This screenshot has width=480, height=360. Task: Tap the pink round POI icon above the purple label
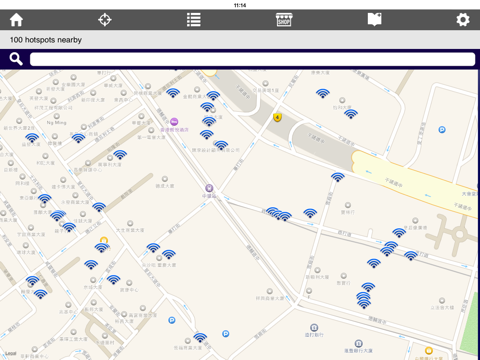(x=174, y=122)
